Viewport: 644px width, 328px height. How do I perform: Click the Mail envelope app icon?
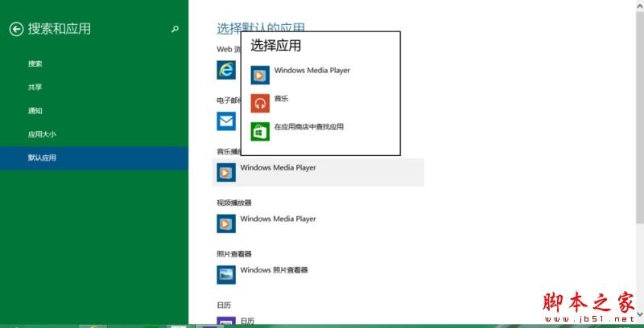(x=226, y=121)
